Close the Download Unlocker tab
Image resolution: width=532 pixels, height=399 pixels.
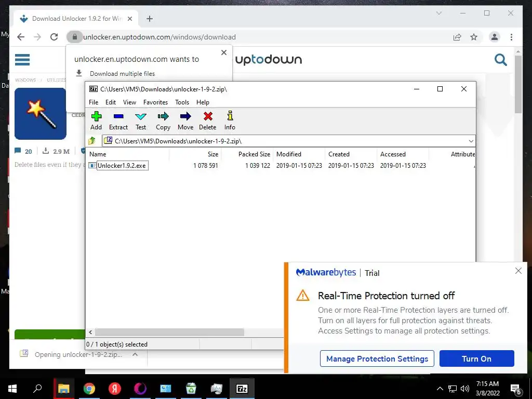point(129,19)
